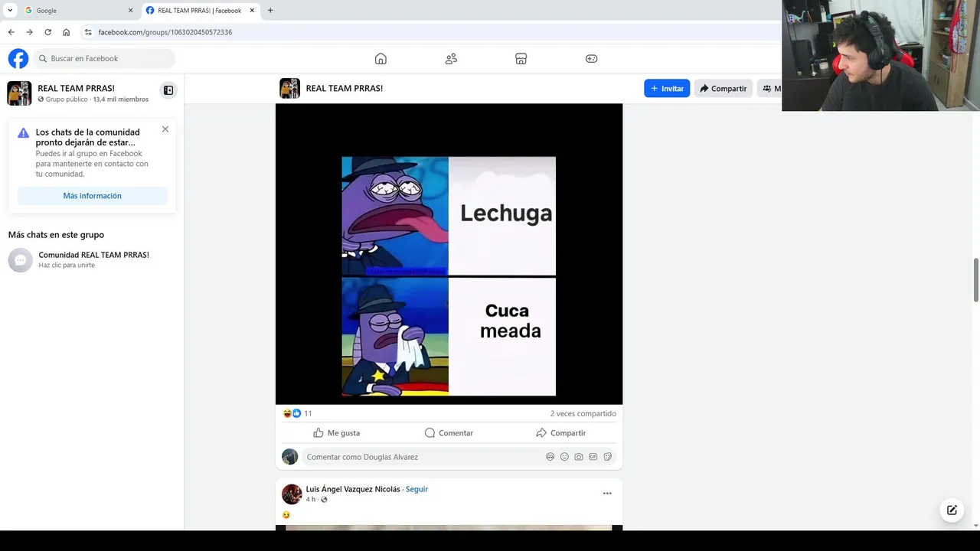Screen dimensions: 980x551
Task: Open a new browser tab
Action: [270, 11]
